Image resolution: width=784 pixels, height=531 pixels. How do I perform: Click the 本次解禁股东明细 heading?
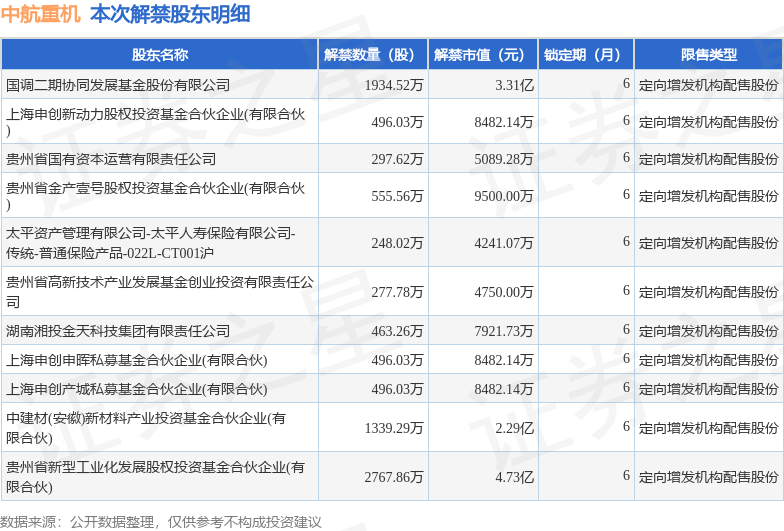tap(170, 14)
